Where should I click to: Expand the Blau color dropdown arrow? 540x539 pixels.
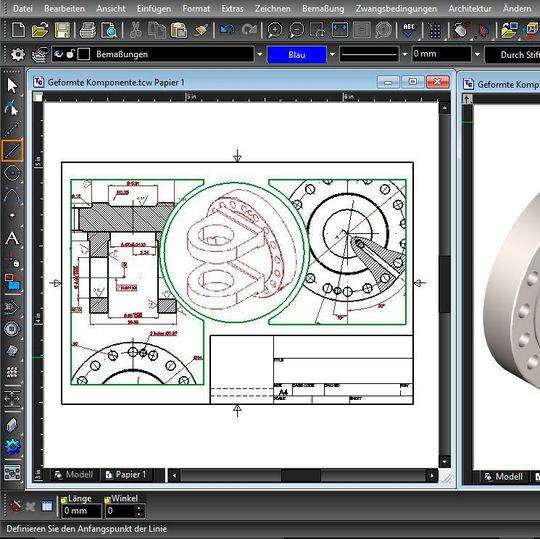[332, 54]
